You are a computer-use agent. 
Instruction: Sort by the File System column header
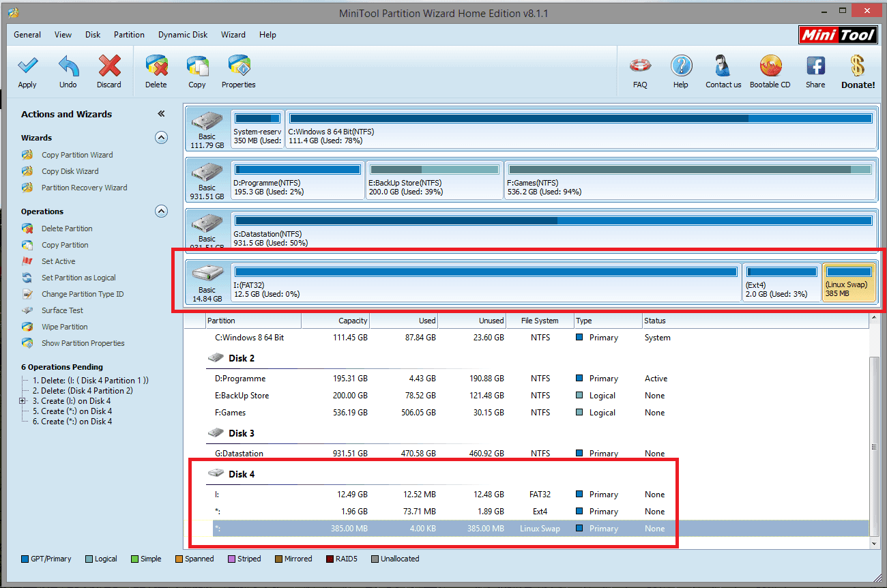click(540, 321)
